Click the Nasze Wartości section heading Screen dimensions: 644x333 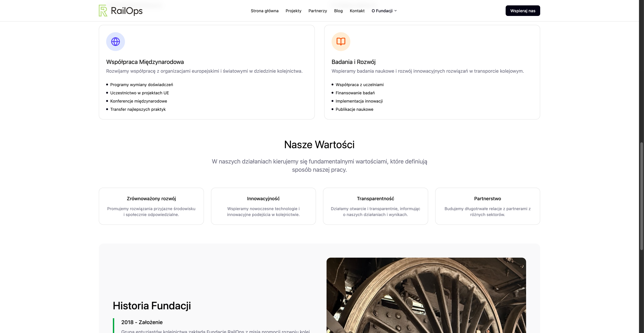click(x=319, y=145)
